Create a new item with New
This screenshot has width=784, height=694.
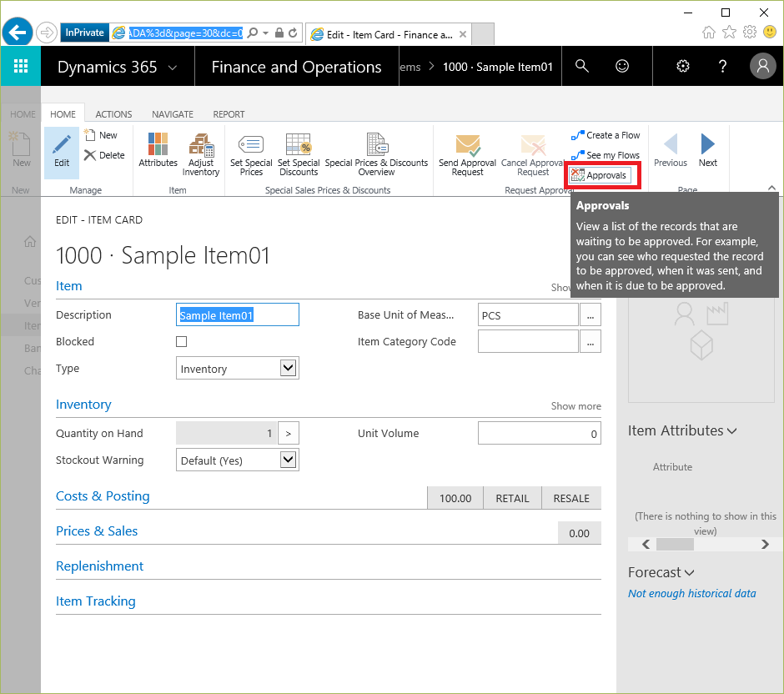click(x=101, y=135)
